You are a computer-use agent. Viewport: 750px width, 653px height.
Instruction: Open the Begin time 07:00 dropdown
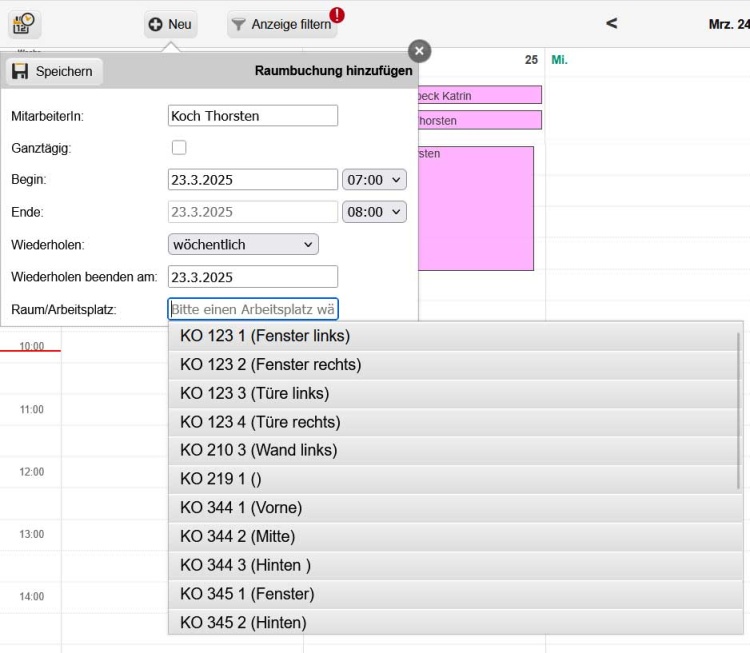(374, 180)
